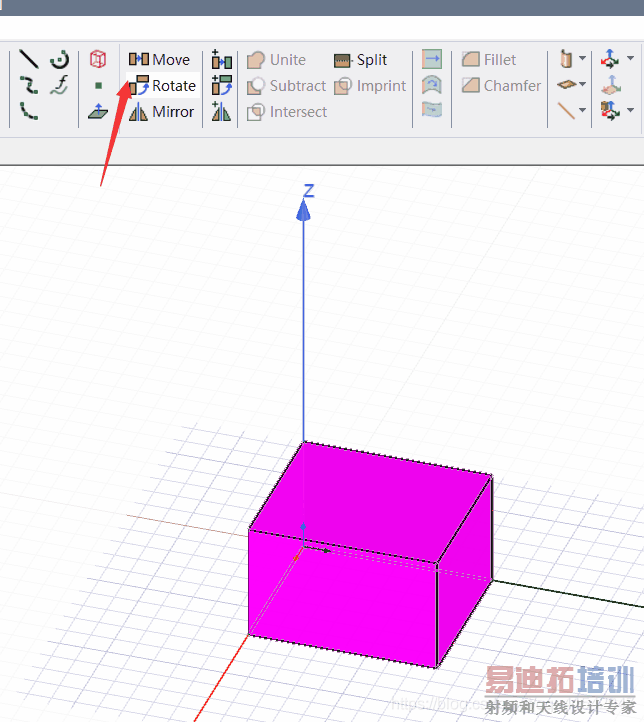The height and width of the screenshot is (722, 644).
Task: Duplicate around axis icon
Action: point(221,85)
